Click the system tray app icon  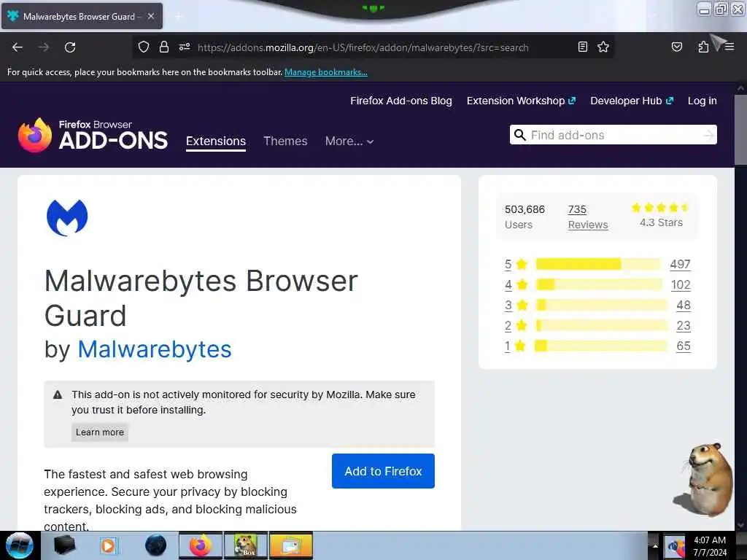[675, 547]
